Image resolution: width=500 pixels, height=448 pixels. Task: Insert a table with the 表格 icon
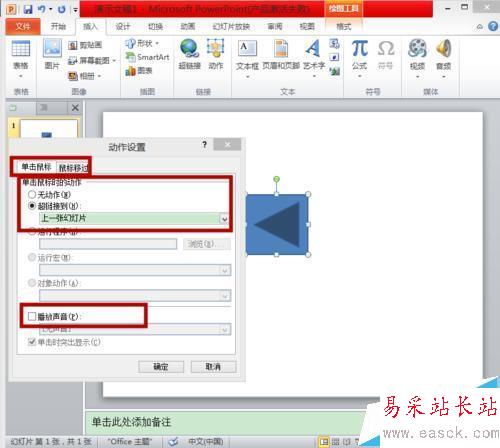pyautogui.click(x=21, y=48)
